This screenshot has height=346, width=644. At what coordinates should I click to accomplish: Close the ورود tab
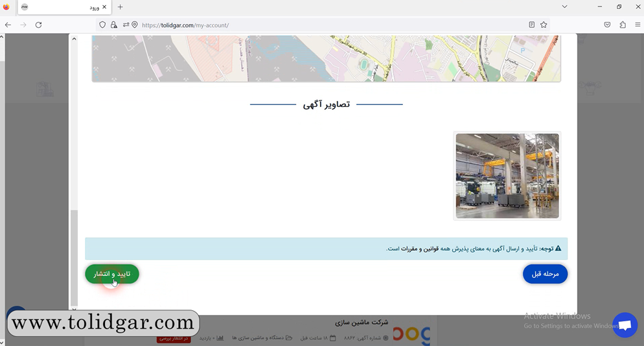click(104, 7)
